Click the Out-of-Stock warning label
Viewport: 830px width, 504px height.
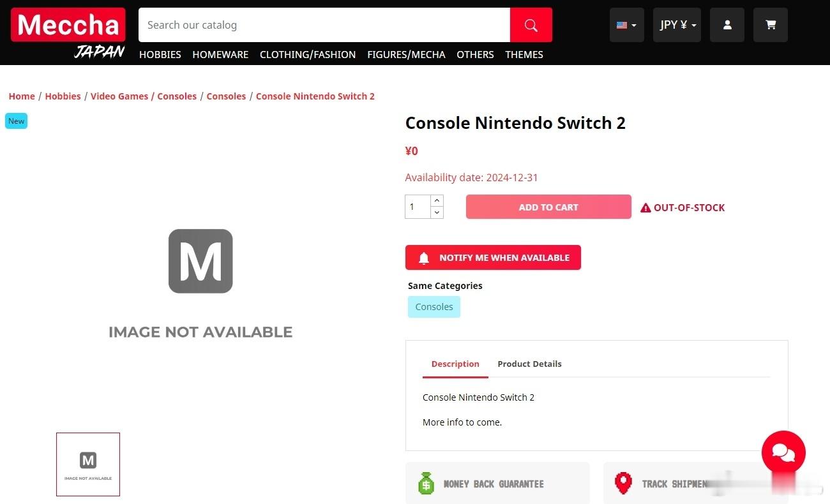pyautogui.click(x=683, y=207)
